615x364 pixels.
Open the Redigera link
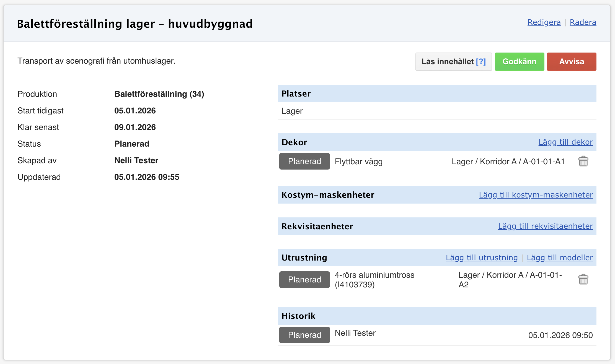pyautogui.click(x=544, y=22)
